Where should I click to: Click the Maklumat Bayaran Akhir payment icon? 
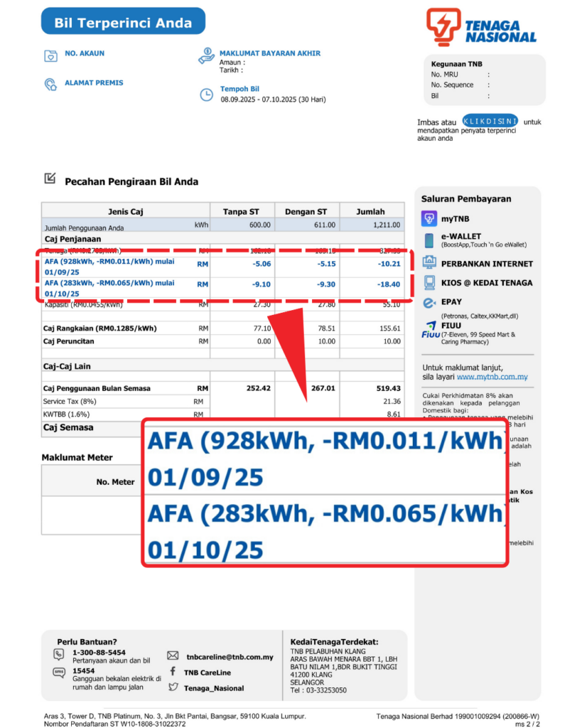(206, 56)
